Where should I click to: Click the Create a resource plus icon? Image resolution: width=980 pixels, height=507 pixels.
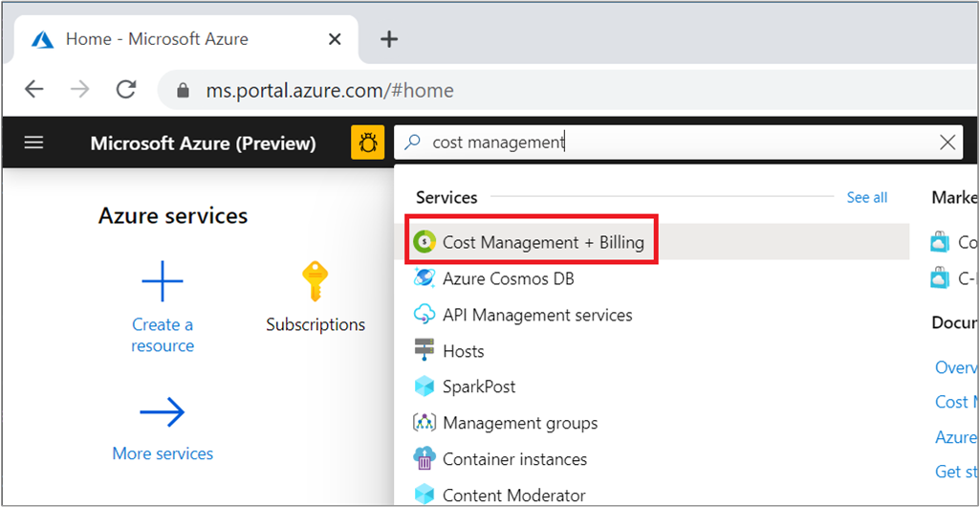pos(163,281)
